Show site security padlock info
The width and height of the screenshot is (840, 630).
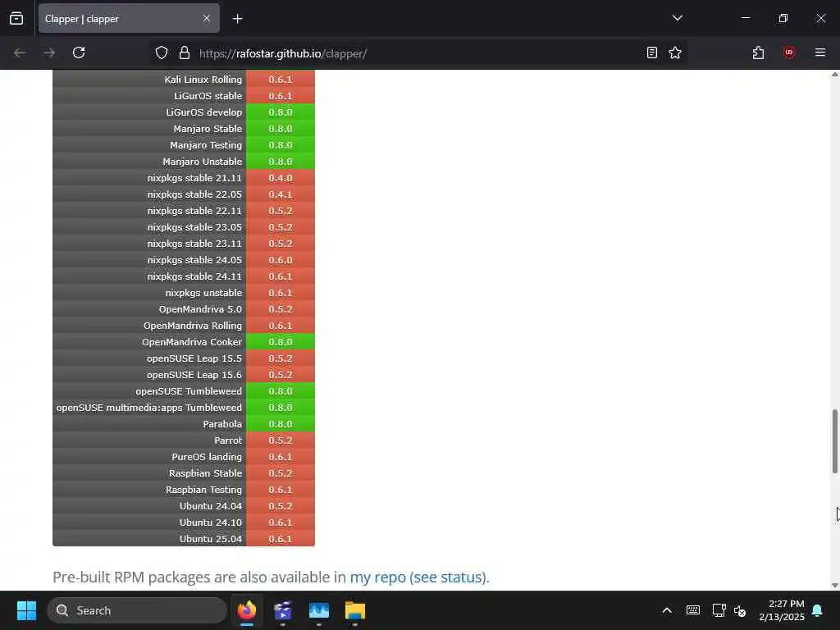click(185, 53)
